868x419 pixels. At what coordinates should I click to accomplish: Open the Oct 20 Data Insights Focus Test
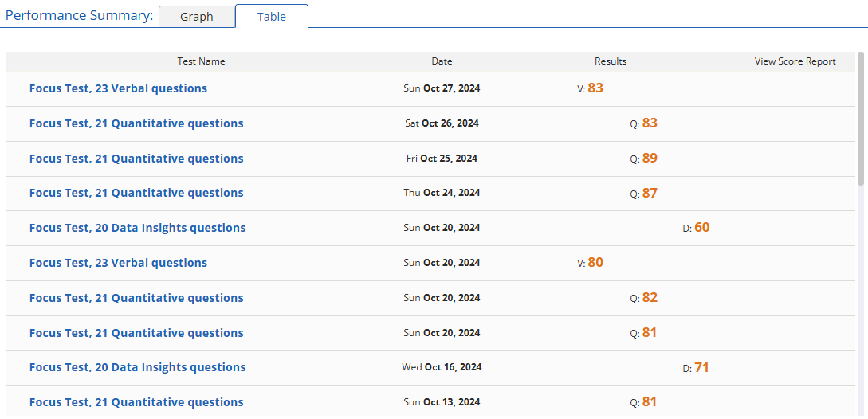click(137, 228)
